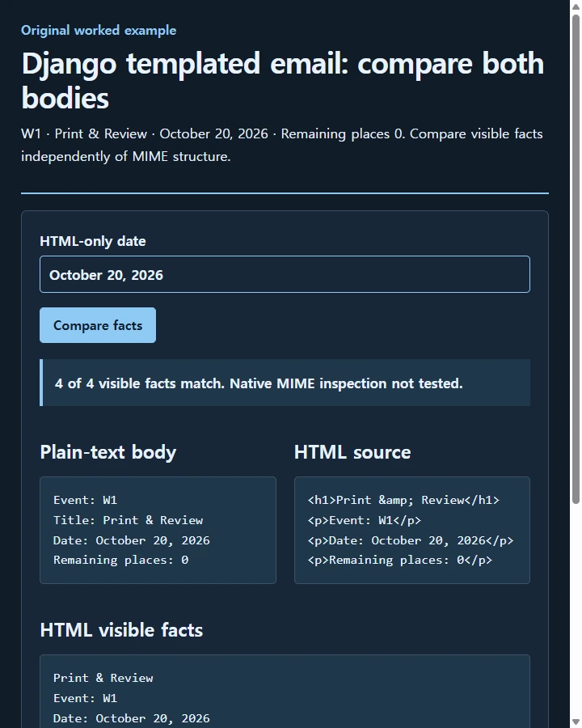Click the 'HTML visible facts' heading
Image resolution: width=582 pixels, height=728 pixels.
pyautogui.click(x=121, y=630)
